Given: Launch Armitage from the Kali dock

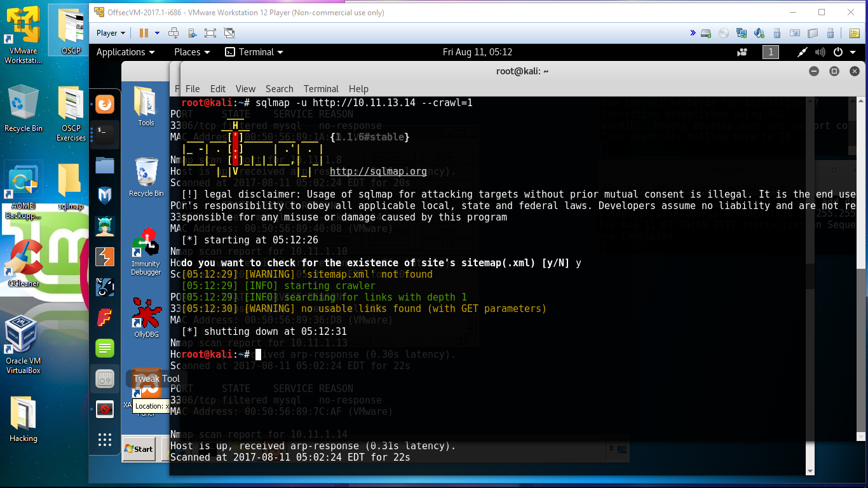Looking at the screenshot, I should pyautogui.click(x=105, y=226).
